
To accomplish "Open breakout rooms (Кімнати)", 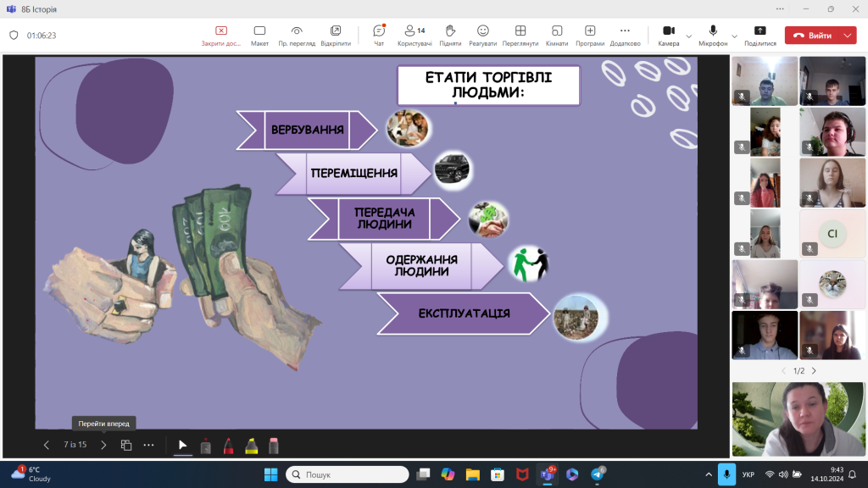I will 556,35.
